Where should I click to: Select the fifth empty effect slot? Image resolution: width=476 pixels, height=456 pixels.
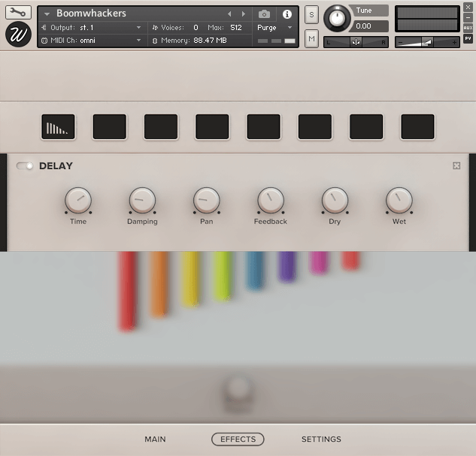pos(263,127)
